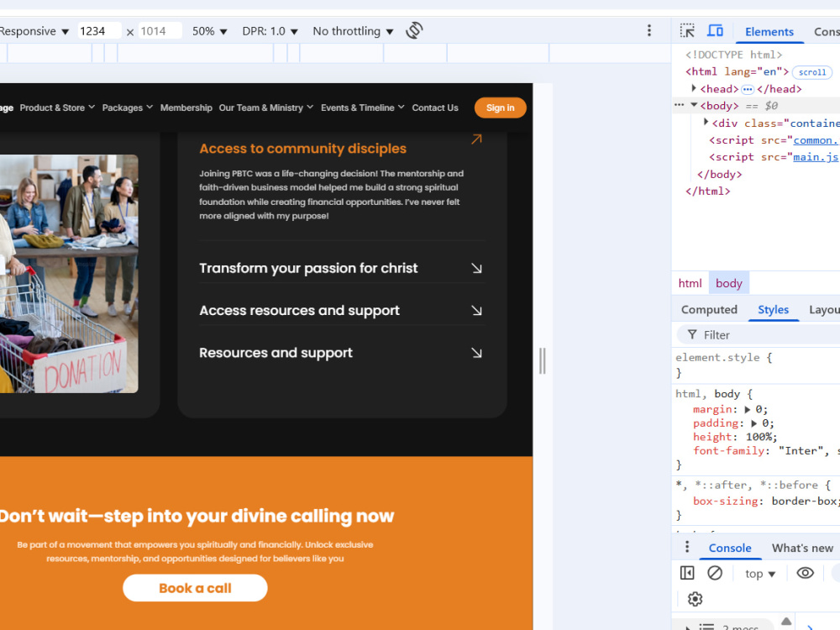This screenshot has height=630, width=840.
Task: Open the top JavaScript context dropdown
Action: tap(760, 574)
